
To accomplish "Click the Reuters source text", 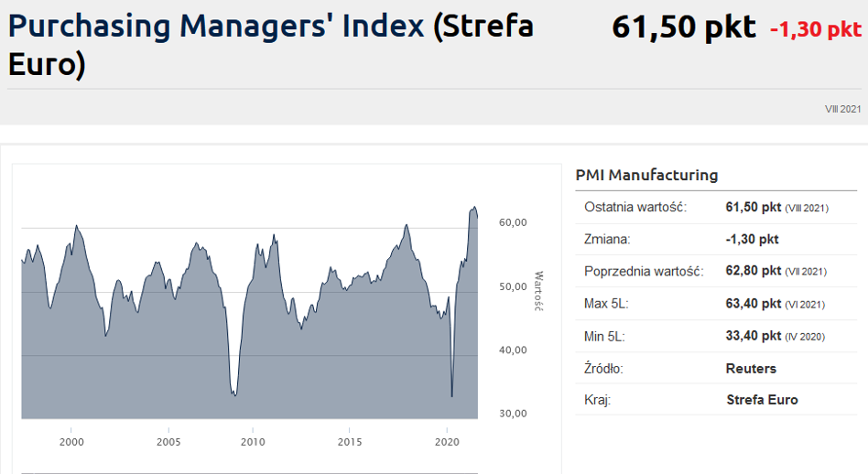I will (x=751, y=368).
